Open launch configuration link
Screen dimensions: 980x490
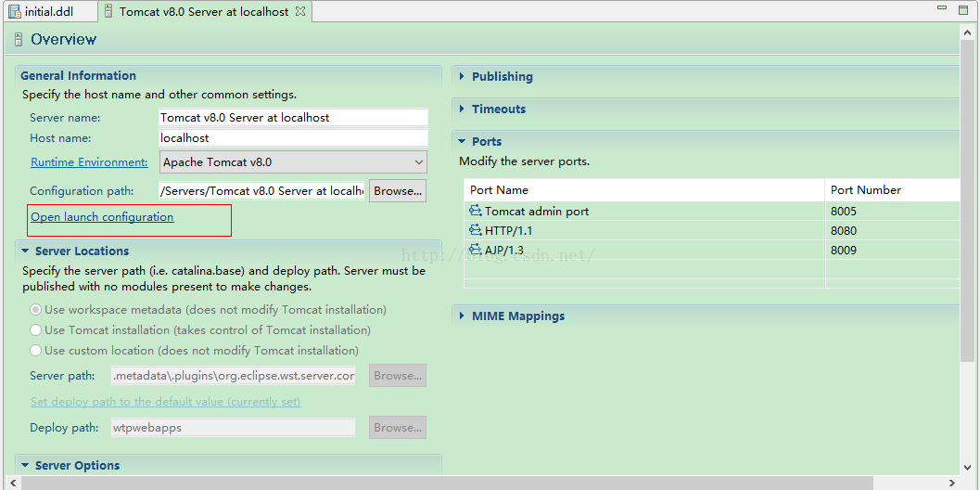coord(102,217)
